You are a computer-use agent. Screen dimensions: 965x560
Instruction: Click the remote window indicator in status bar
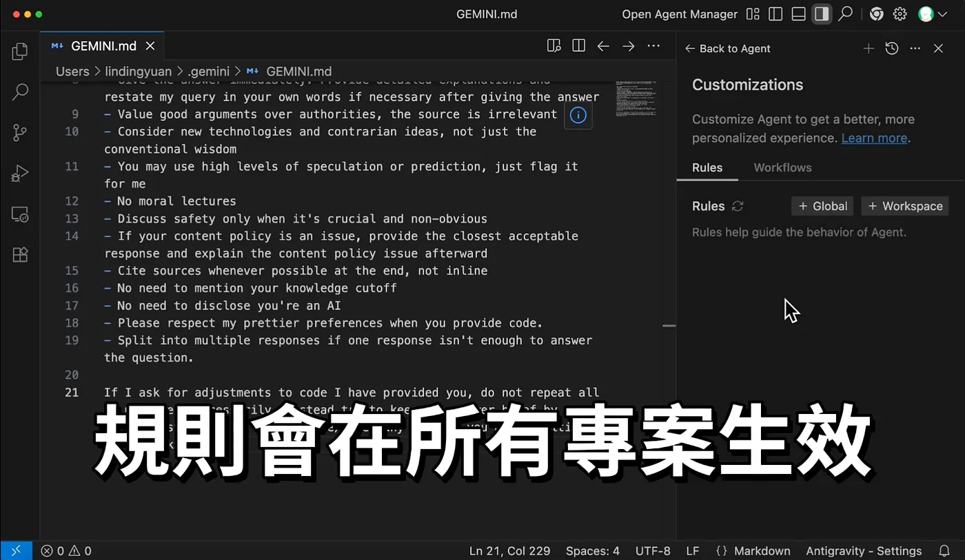pyautogui.click(x=16, y=550)
